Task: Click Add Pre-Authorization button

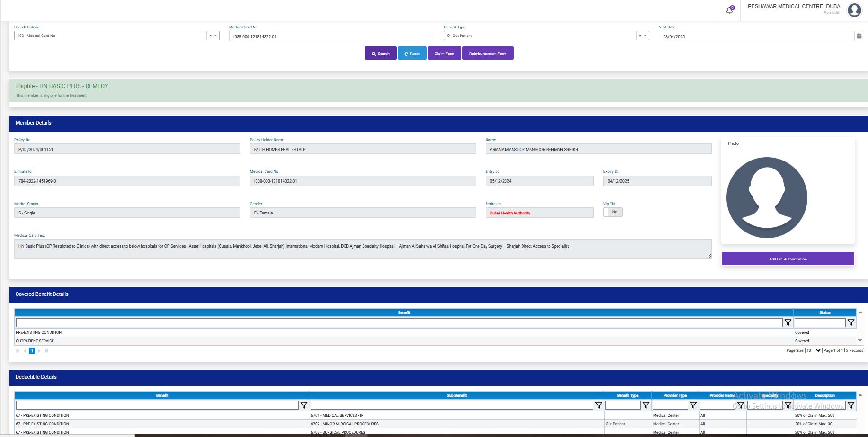Action: click(788, 259)
